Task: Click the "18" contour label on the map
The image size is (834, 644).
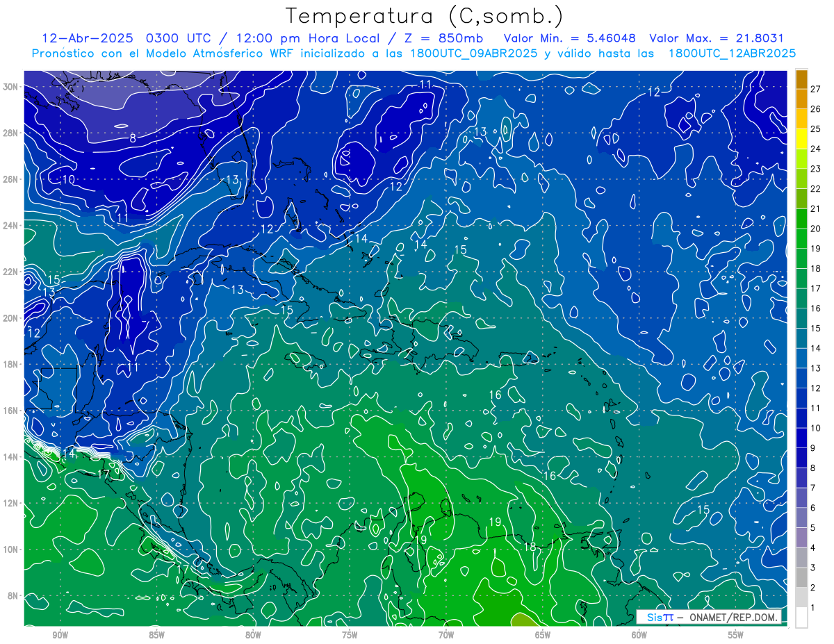Action: (530, 547)
